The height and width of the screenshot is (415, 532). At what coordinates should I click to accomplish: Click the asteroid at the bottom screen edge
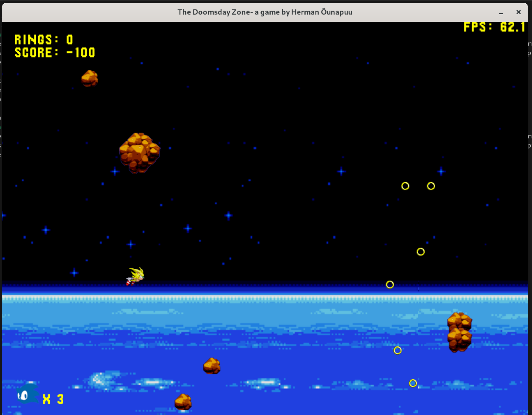pyautogui.click(x=183, y=402)
